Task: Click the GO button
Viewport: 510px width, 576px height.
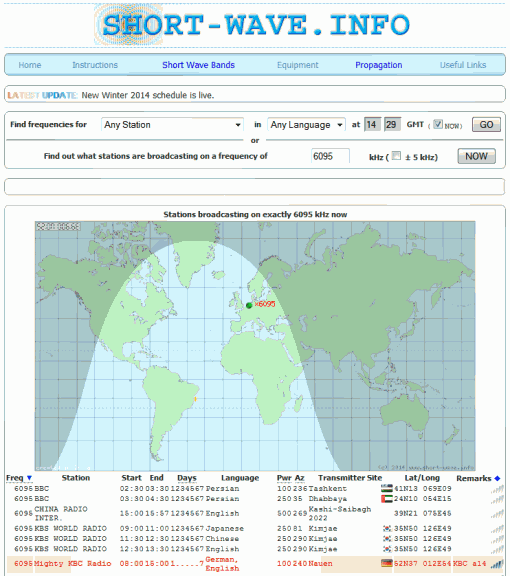Action: [486, 125]
